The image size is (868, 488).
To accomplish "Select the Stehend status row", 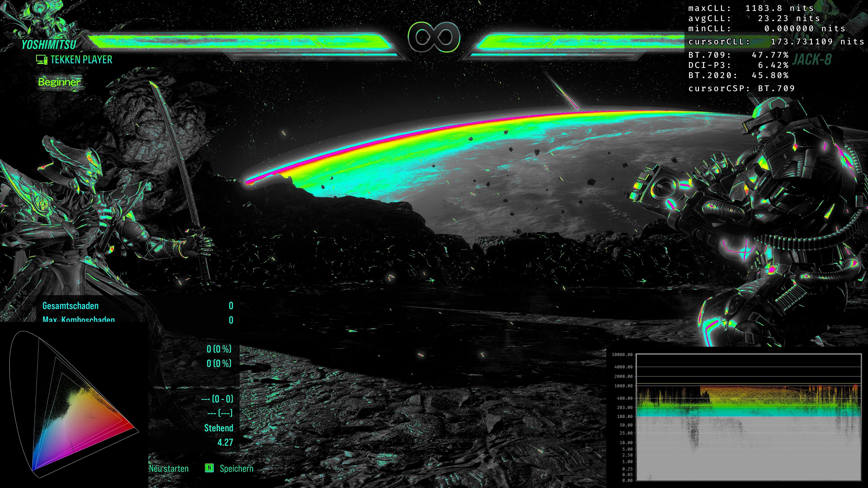I will (218, 428).
